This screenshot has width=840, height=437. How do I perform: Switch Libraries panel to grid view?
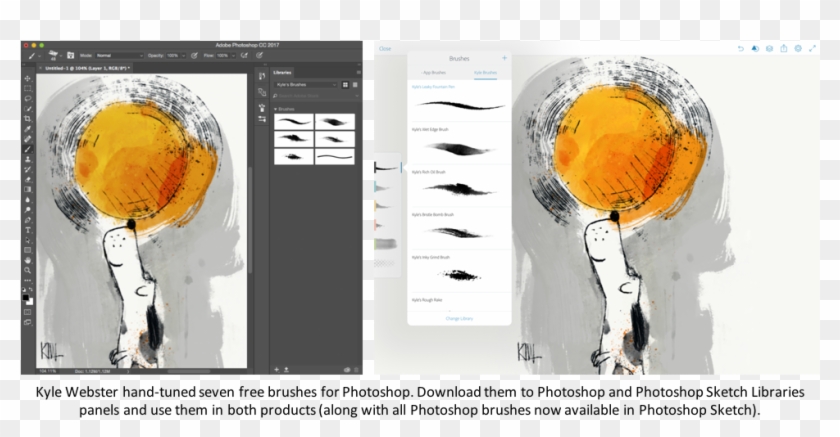(346, 85)
